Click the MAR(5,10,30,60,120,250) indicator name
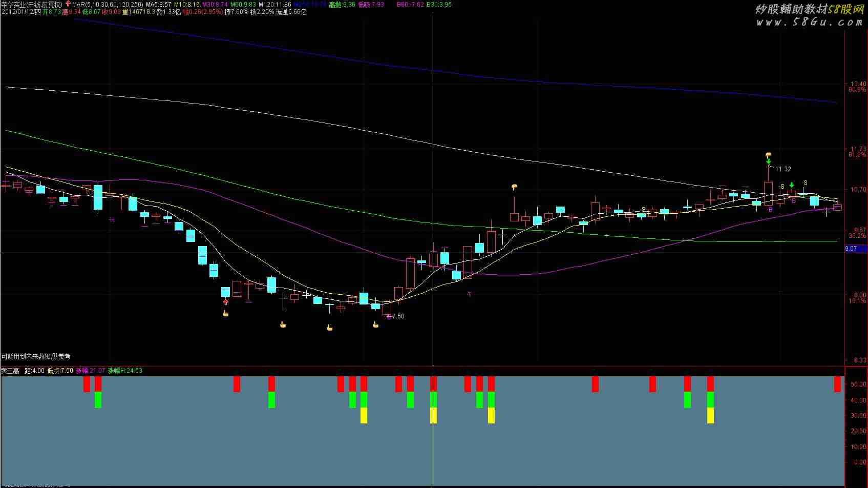 pos(108,4)
